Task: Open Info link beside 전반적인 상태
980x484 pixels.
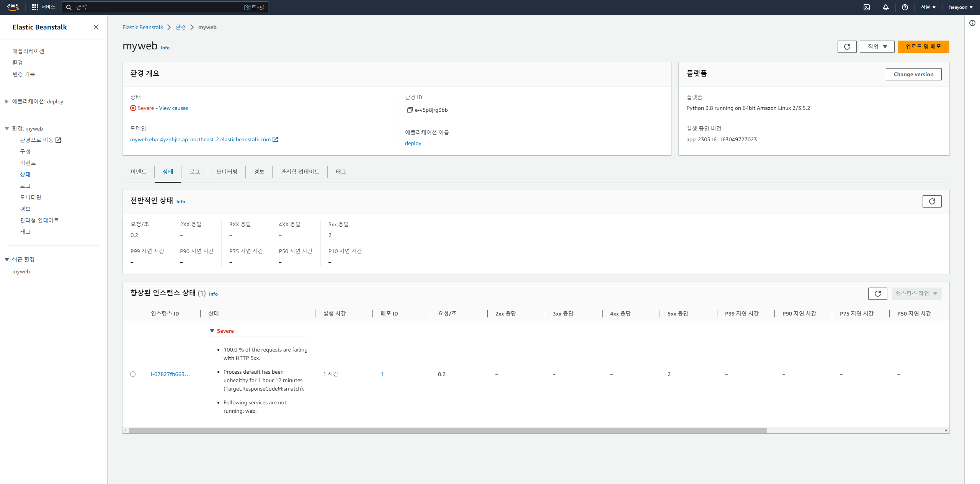Action: tap(181, 202)
